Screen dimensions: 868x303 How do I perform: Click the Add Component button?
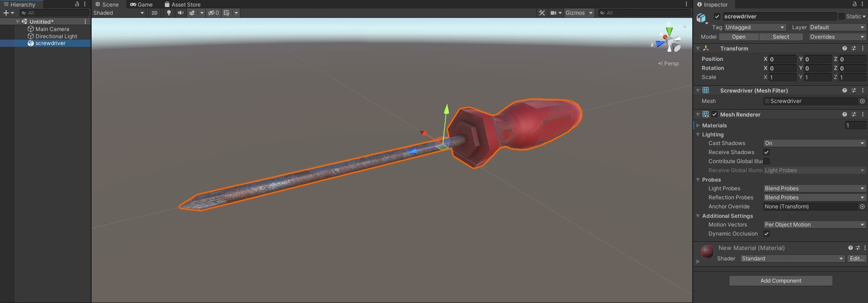pos(781,281)
